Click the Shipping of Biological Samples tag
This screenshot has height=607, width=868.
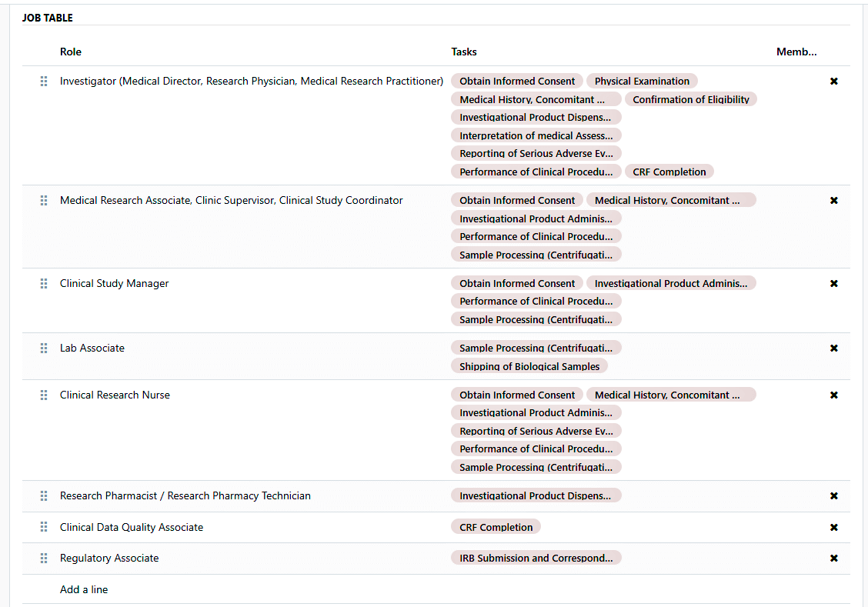(x=529, y=366)
